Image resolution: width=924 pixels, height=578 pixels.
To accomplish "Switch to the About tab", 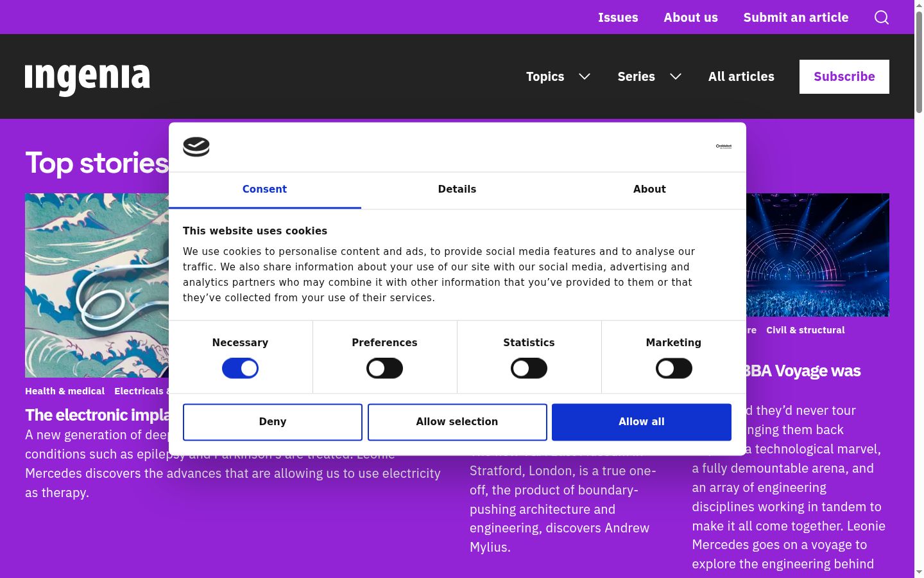I will pos(649,189).
